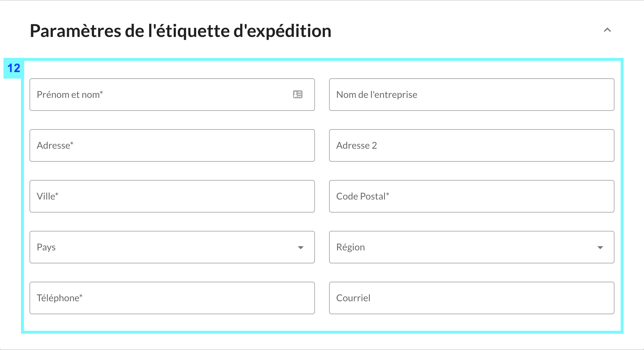Click the Nom de l'entreprise placeholder text
Viewport: 644px width, 350px height.
(377, 95)
